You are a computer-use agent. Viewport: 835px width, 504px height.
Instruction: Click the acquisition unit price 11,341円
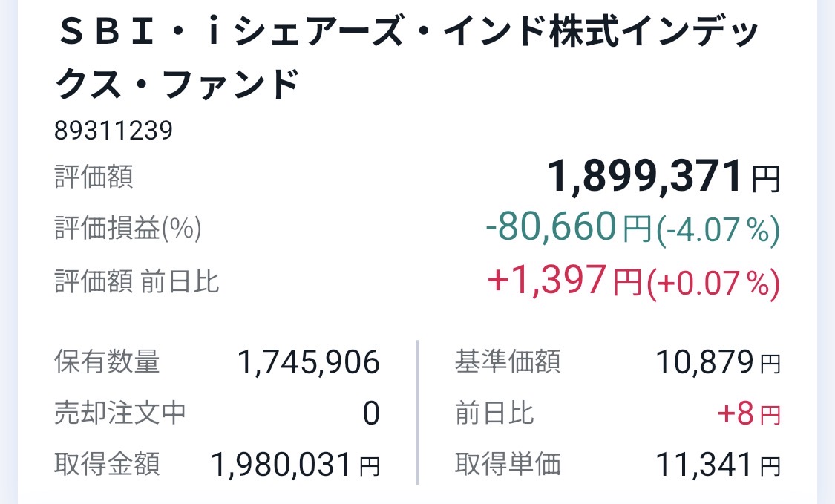[717, 465]
